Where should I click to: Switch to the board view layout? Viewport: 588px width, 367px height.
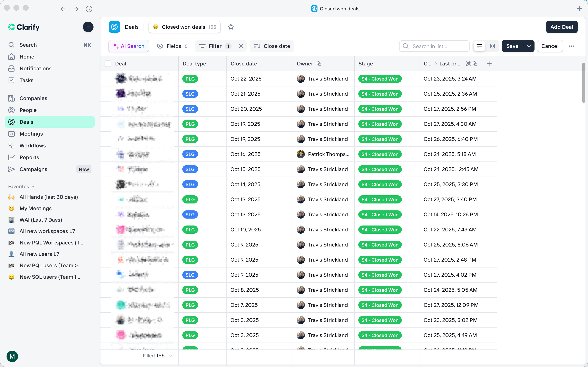(492, 46)
